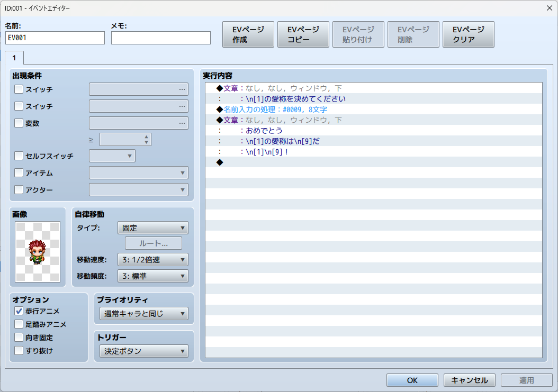Click the EVページクリア button
The height and width of the screenshot is (392, 558).
pyautogui.click(x=468, y=34)
